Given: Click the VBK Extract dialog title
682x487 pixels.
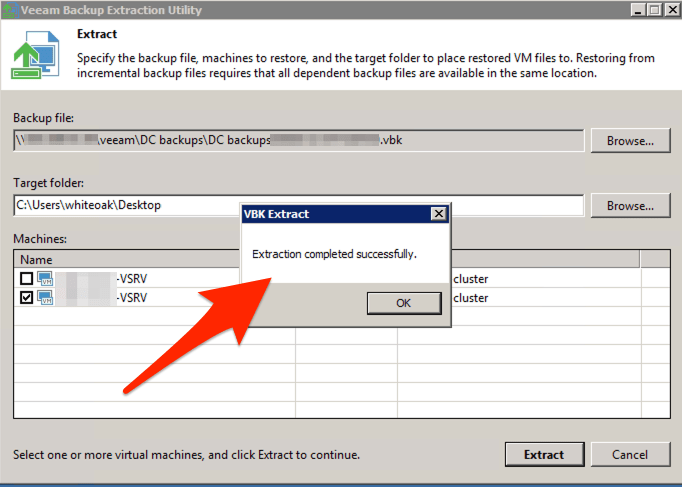Looking at the screenshot, I should [277, 214].
